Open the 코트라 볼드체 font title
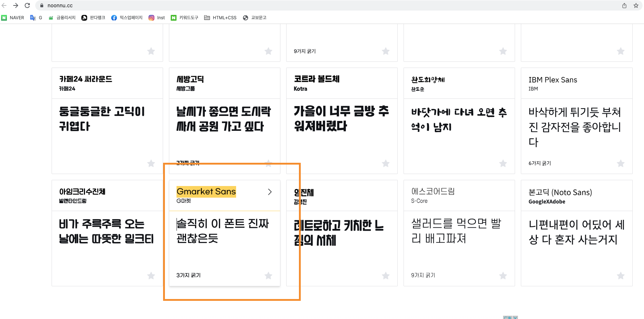Image resolution: width=644 pixels, height=319 pixels. [317, 79]
